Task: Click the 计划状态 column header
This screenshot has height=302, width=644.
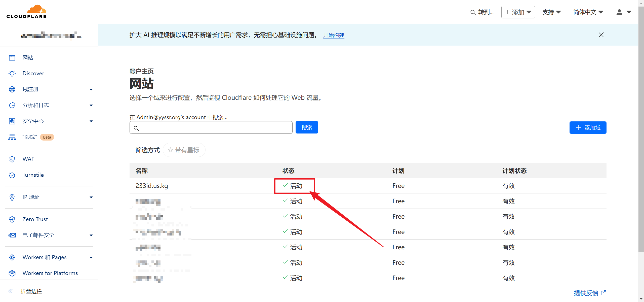Action: [x=514, y=171]
